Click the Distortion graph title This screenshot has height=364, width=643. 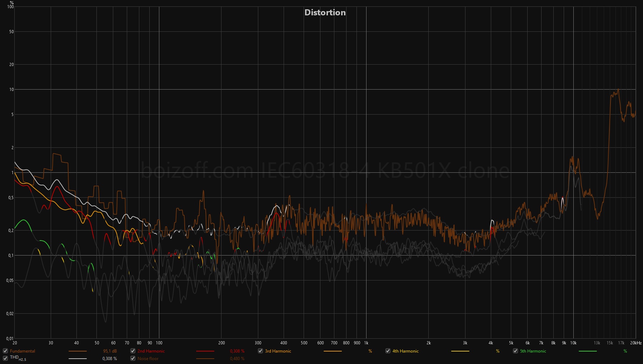click(x=325, y=12)
